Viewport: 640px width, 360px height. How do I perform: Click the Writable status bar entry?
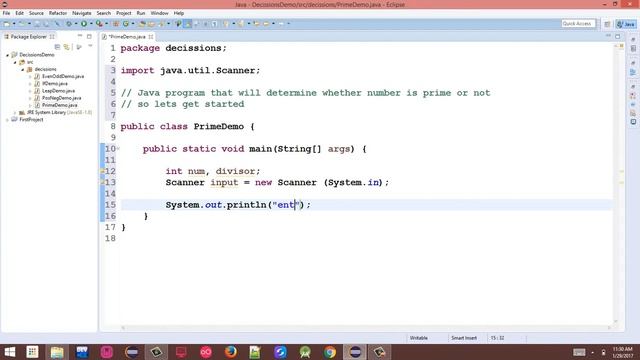point(418,338)
